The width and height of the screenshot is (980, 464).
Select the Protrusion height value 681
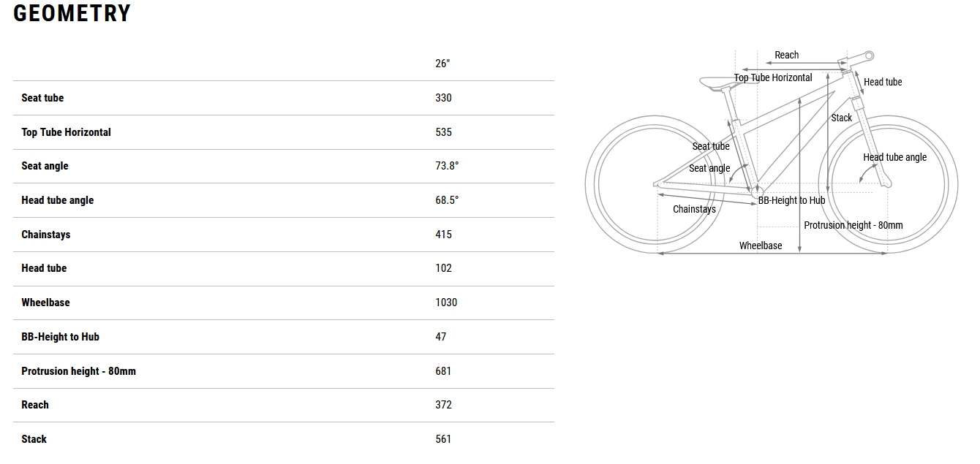443,371
